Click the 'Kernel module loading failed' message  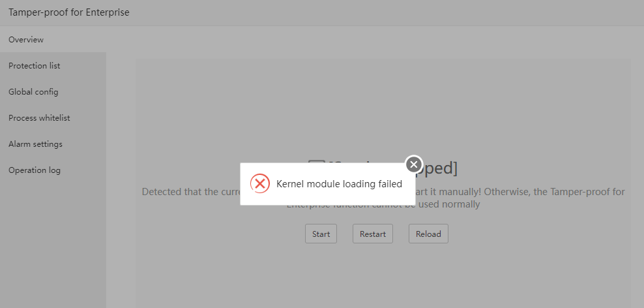click(339, 184)
